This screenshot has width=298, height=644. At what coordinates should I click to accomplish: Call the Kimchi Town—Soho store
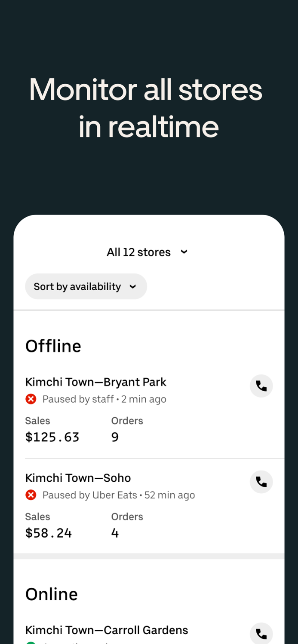261,482
